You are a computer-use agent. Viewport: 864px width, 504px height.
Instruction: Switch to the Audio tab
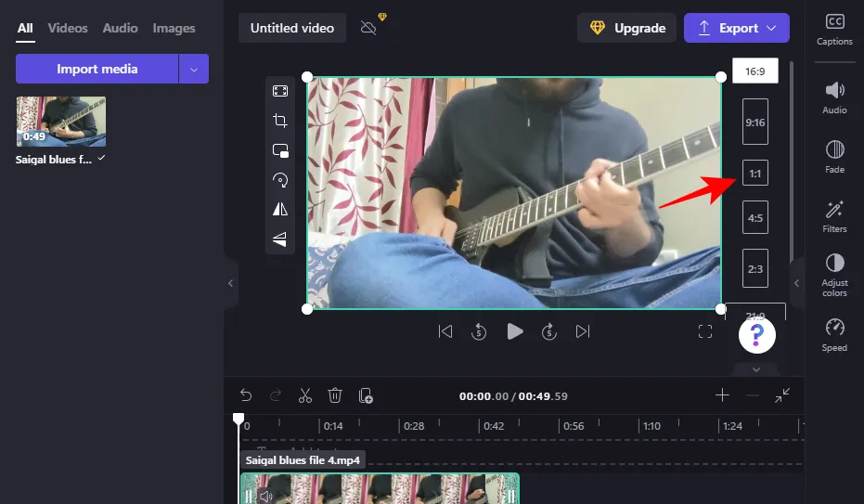pos(120,28)
